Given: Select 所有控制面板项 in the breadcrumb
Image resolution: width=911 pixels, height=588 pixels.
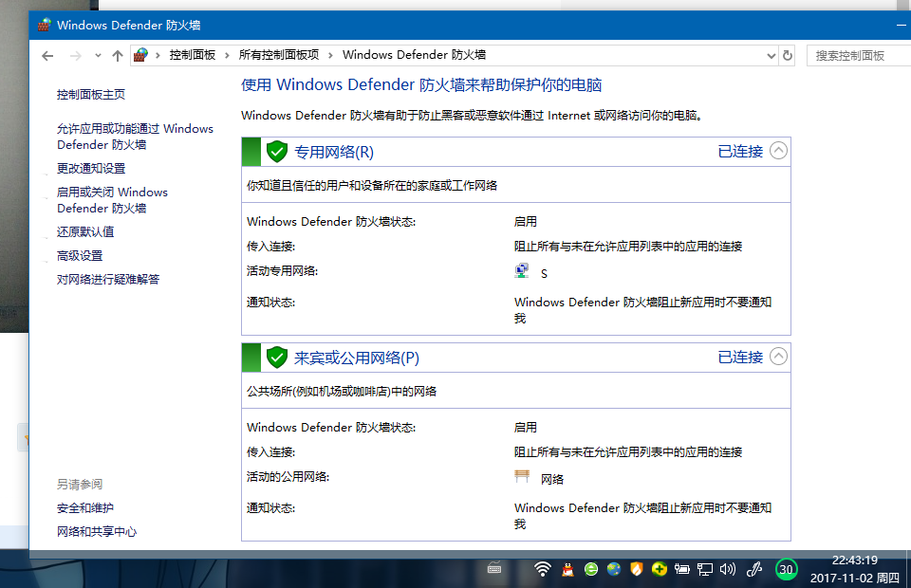Looking at the screenshot, I should tap(279, 55).
